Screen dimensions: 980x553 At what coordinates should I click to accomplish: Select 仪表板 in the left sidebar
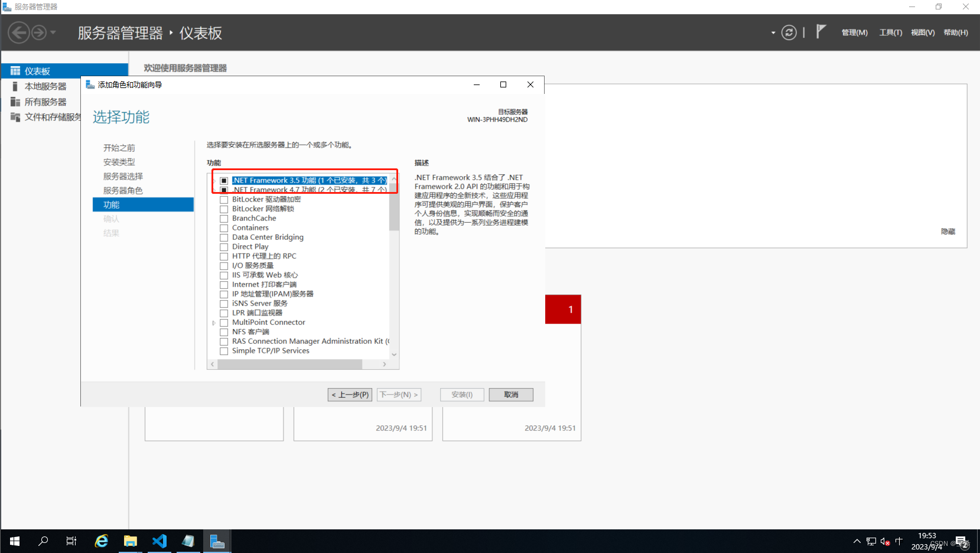(64, 71)
